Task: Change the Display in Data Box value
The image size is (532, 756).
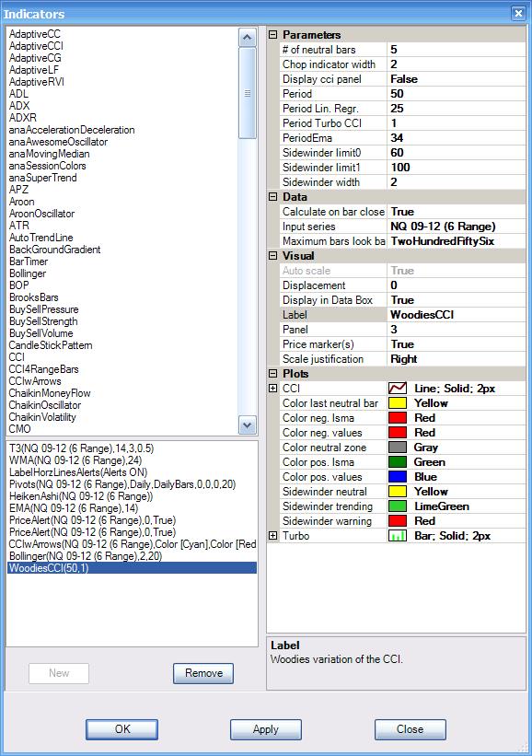Action: [x=457, y=300]
